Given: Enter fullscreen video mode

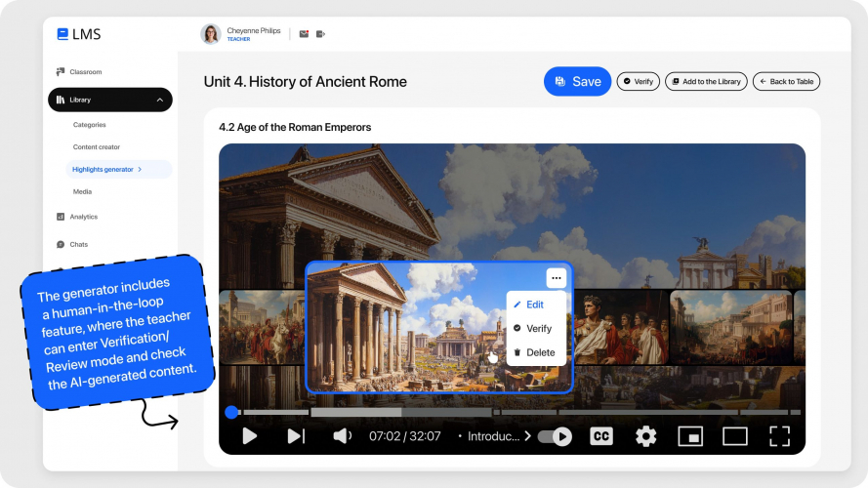Looking at the screenshot, I should coord(779,436).
